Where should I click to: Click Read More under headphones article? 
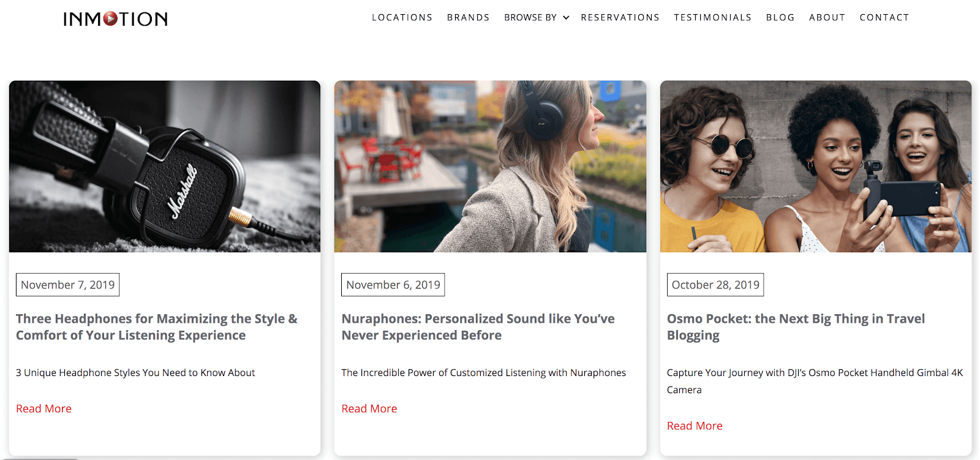pos(43,409)
